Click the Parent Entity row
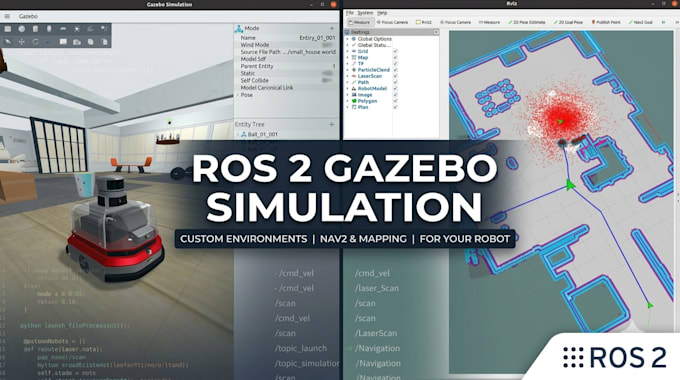Screen dimensions: 680x380 point(286,66)
